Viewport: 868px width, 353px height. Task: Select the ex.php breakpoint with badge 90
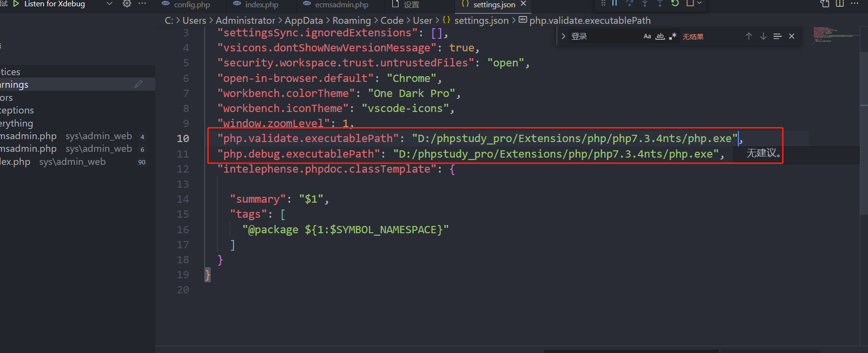[x=78, y=162]
